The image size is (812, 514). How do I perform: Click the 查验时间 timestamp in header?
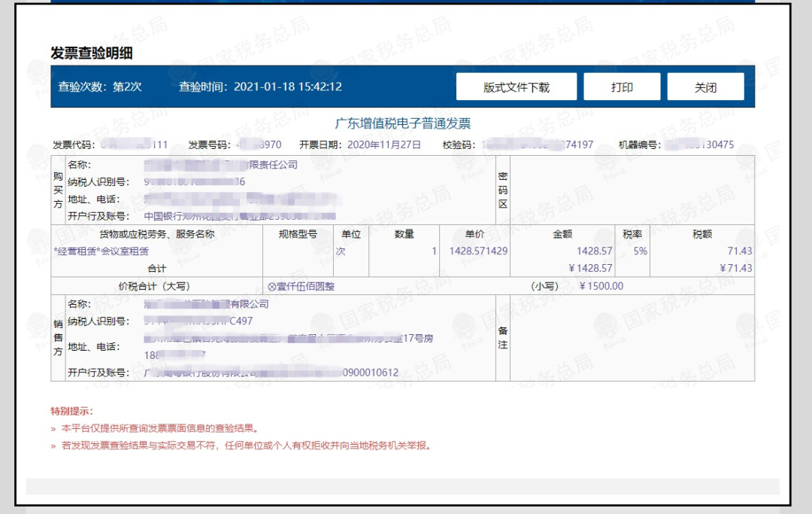pyautogui.click(x=260, y=87)
